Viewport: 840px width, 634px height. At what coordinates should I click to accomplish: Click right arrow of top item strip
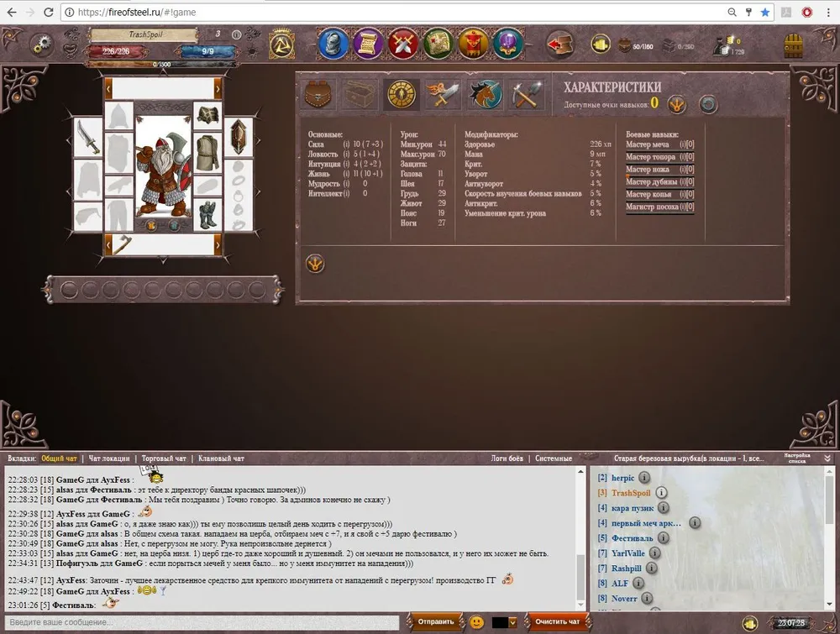tap(218, 89)
